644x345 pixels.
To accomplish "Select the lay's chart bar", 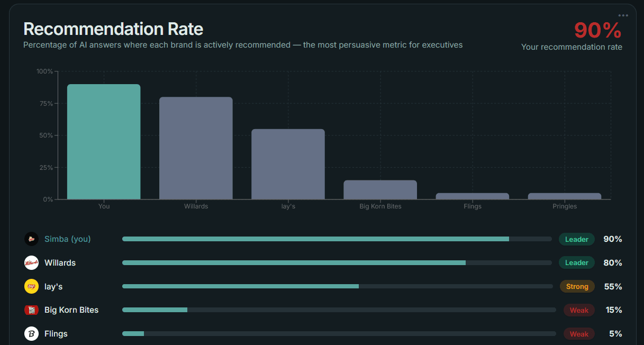I will point(288,164).
